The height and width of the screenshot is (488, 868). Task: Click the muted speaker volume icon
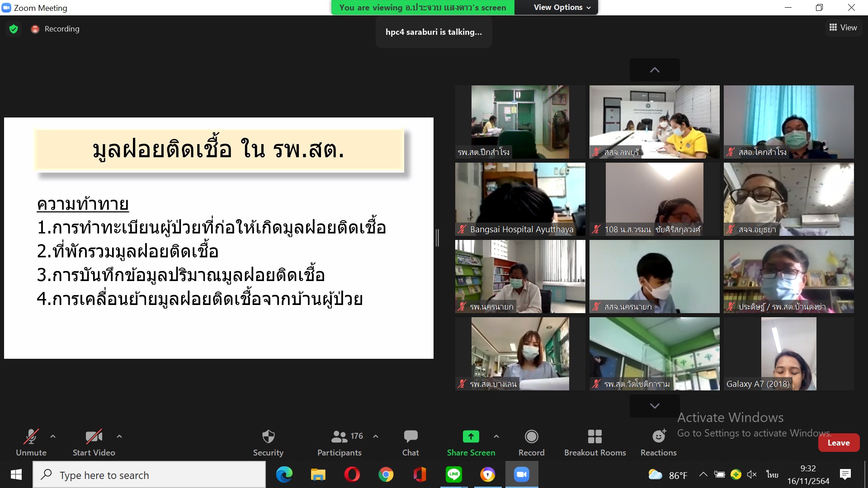(x=752, y=474)
